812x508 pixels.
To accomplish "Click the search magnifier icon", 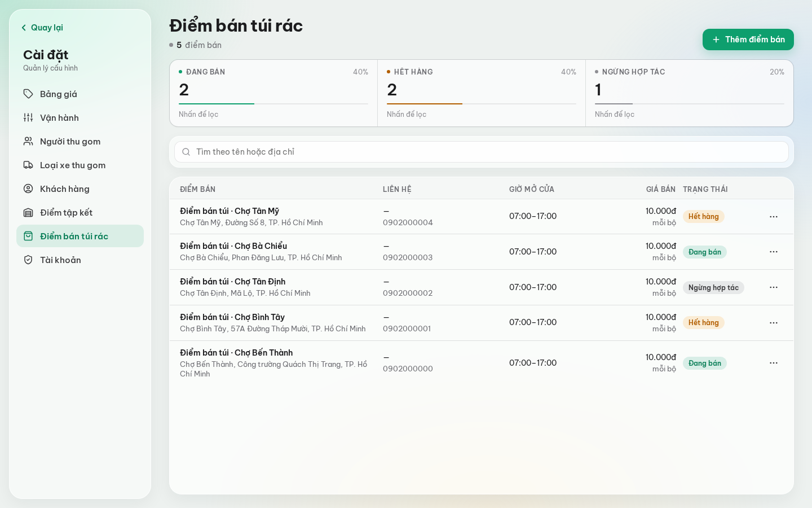I will pos(186,152).
